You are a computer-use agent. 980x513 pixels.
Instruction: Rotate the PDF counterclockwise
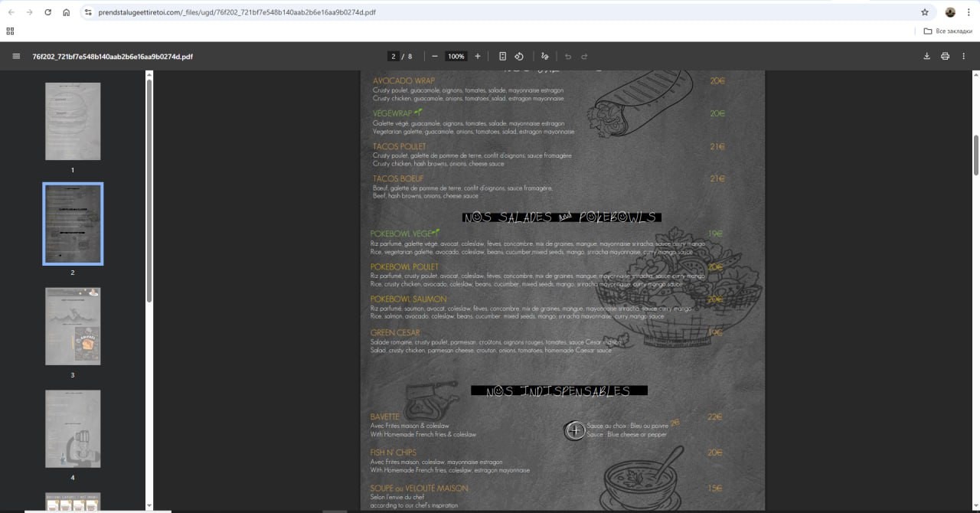click(519, 56)
